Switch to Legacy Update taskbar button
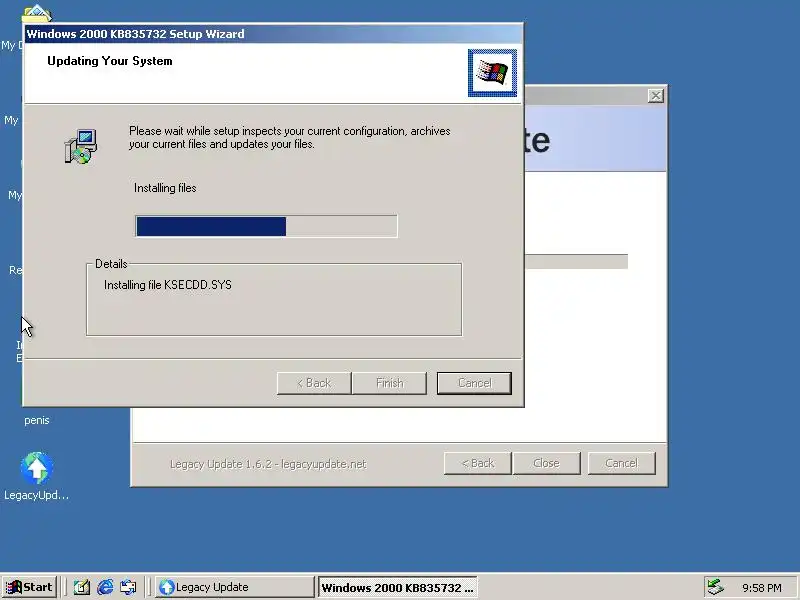Screen dimensions: 800x600 coord(235,587)
